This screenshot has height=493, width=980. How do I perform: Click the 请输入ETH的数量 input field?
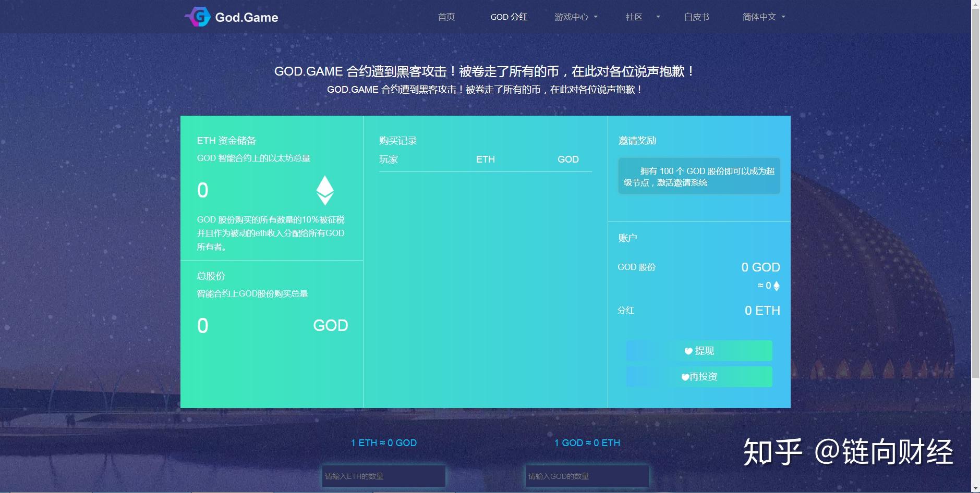point(383,475)
